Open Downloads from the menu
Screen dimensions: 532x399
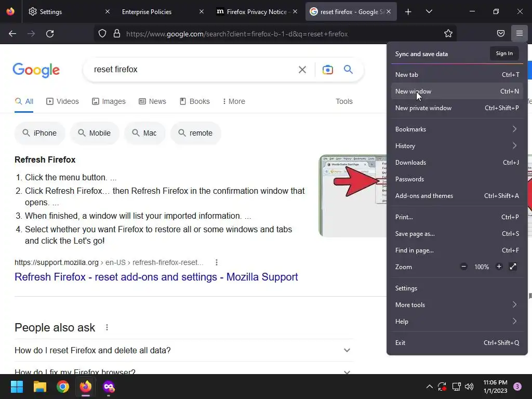click(457, 163)
